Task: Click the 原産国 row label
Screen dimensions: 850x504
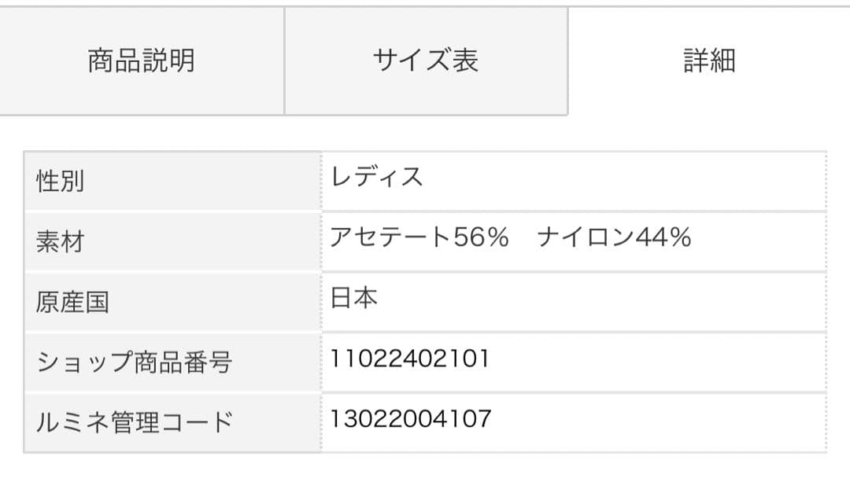Action: tap(72, 302)
